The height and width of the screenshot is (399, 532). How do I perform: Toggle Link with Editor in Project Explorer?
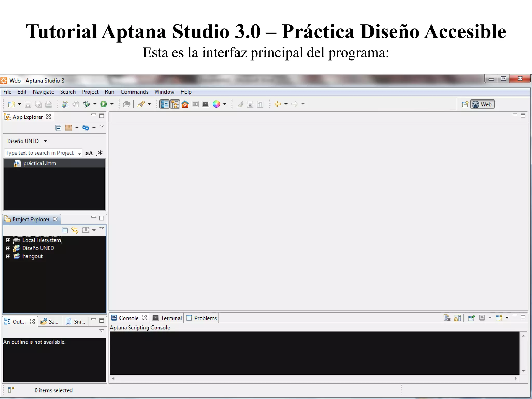75,230
